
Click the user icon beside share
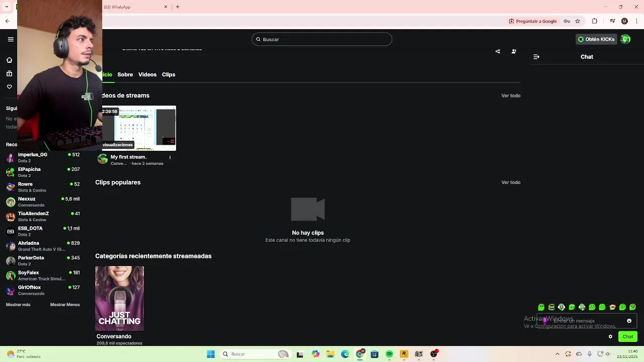coord(514,51)
